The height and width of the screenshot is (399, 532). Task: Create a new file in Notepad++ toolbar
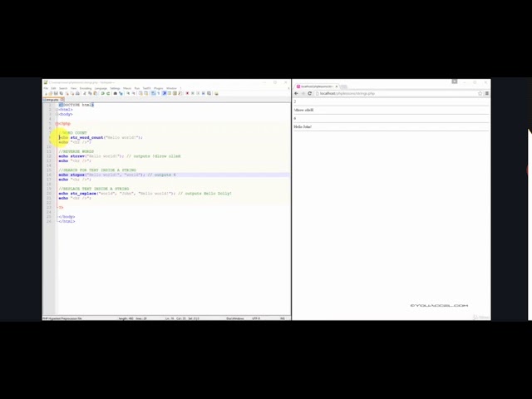46,93
